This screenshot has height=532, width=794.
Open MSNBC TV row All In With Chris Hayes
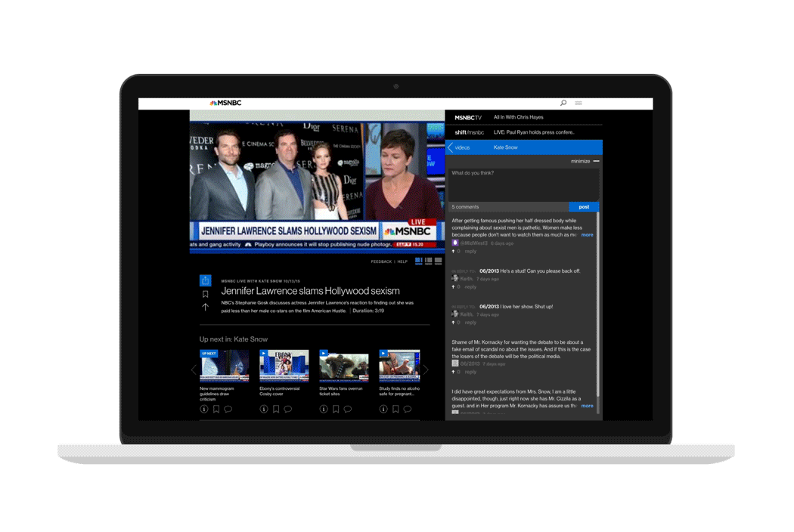point(523,117)
